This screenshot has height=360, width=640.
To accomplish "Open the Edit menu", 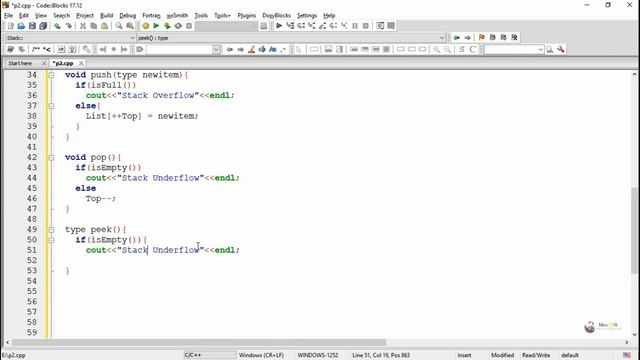I will pyautogui.click(x=24, y=16).
